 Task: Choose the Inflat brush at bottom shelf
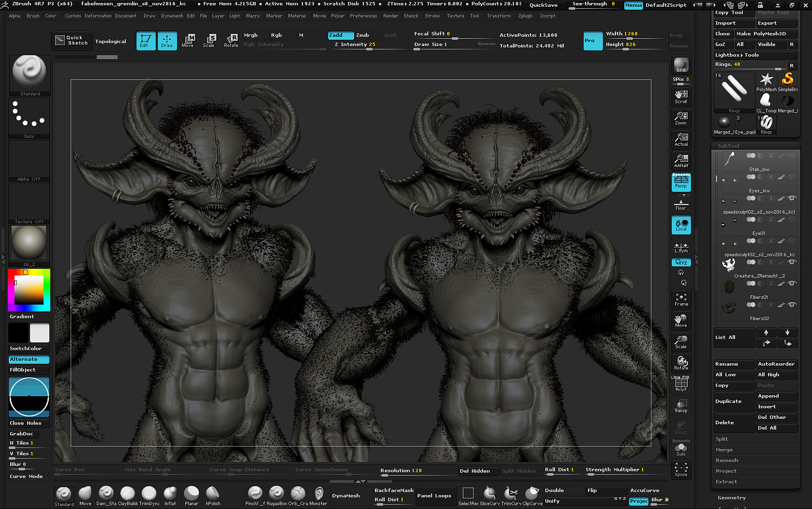170,496
